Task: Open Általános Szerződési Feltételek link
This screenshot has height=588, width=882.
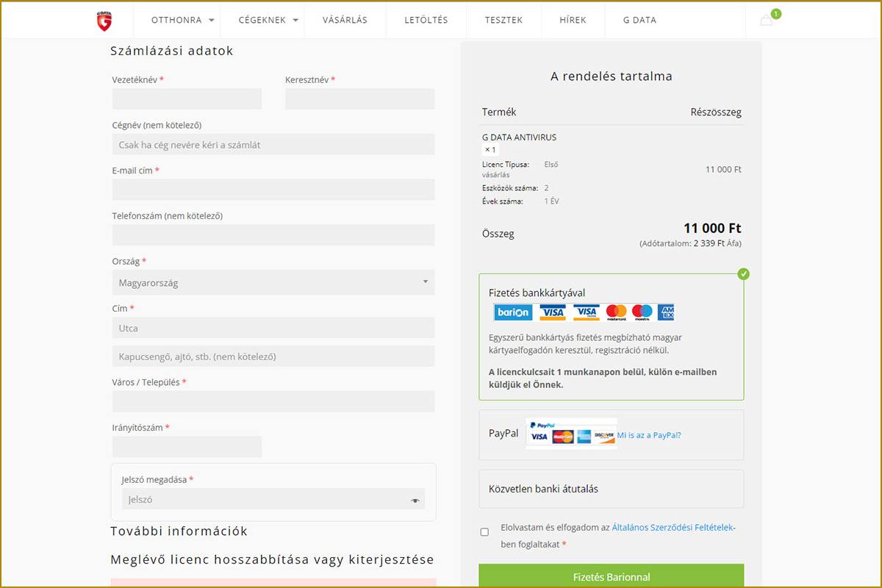Action: (x=673, y=527)
